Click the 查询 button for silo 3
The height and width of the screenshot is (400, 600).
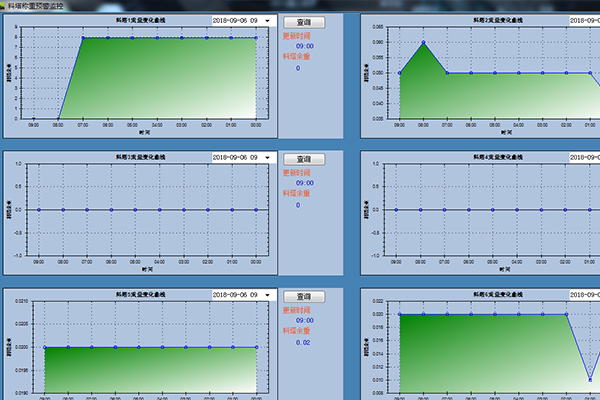(298, 159)
